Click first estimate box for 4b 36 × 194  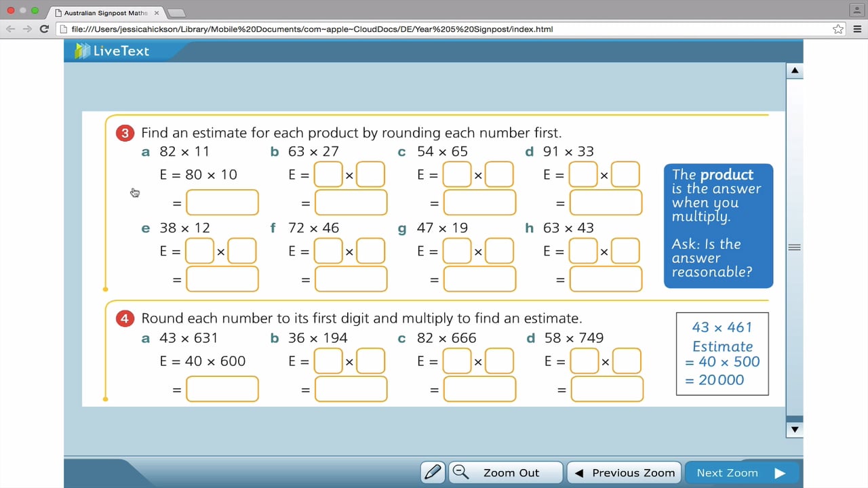click(x=328, y=361)
